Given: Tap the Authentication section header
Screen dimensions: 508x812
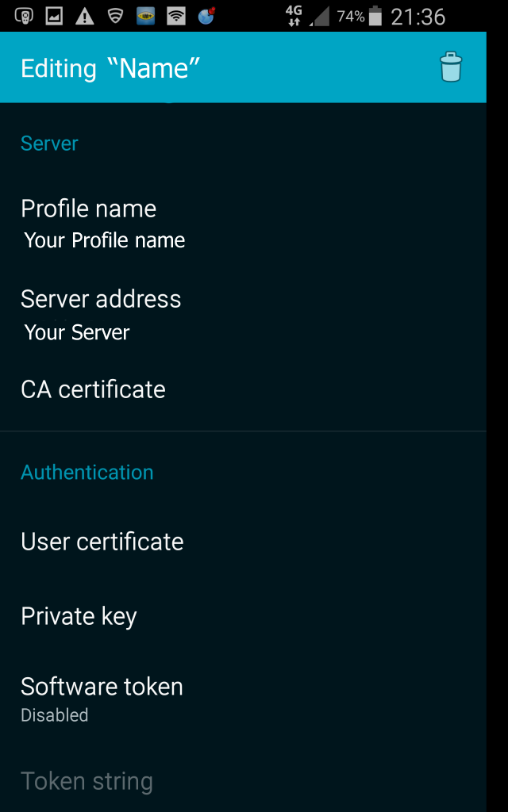Looking at the screenshot, I should (87, 472).
